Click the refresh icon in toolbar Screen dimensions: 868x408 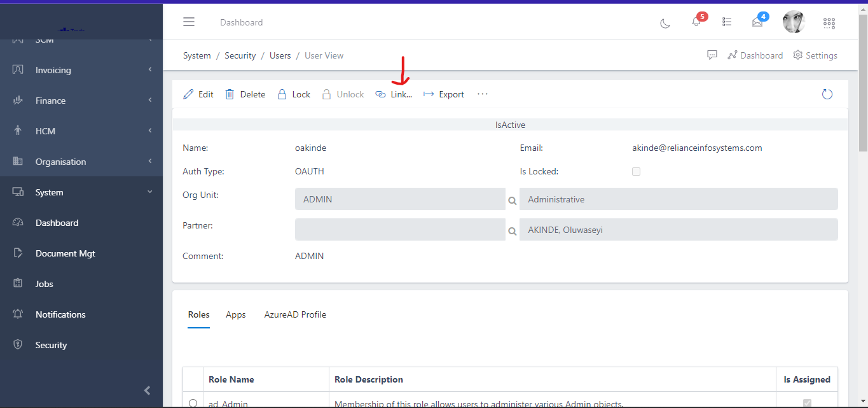827,94
